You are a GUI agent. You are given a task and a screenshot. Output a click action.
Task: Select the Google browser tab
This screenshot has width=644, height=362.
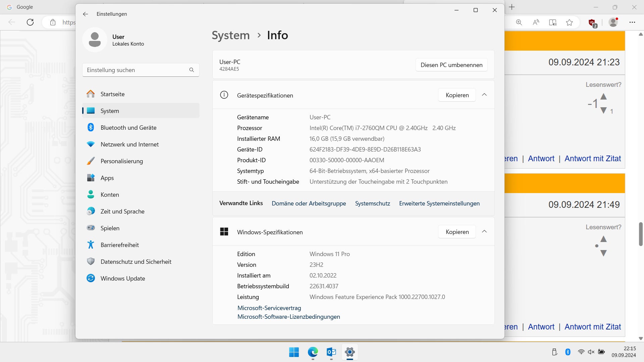38,7
